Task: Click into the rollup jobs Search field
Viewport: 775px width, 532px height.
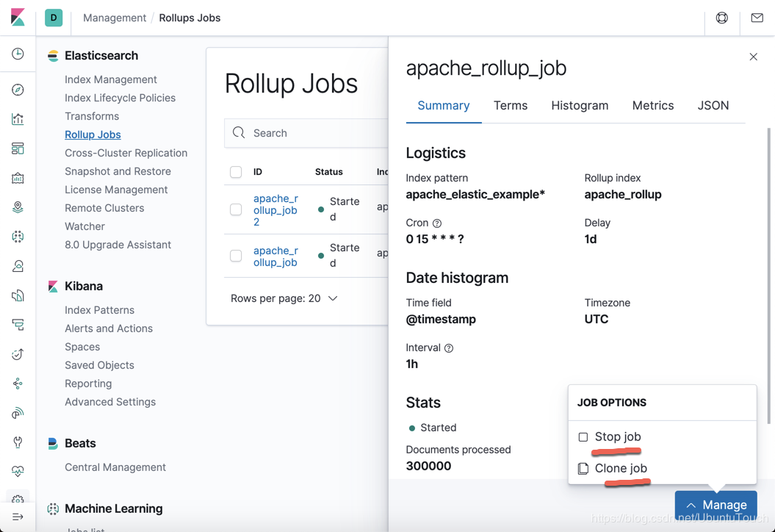Action: [x=306, y=133]
